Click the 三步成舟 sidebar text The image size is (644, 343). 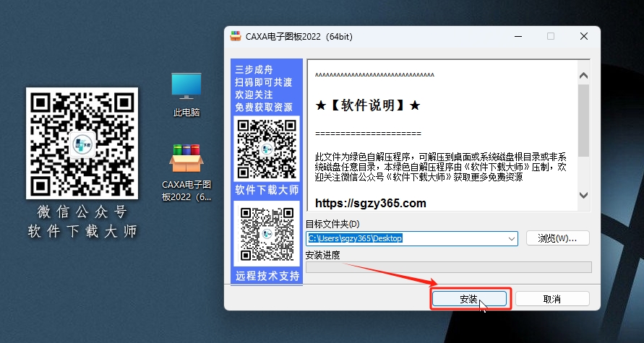pos(254,70)
